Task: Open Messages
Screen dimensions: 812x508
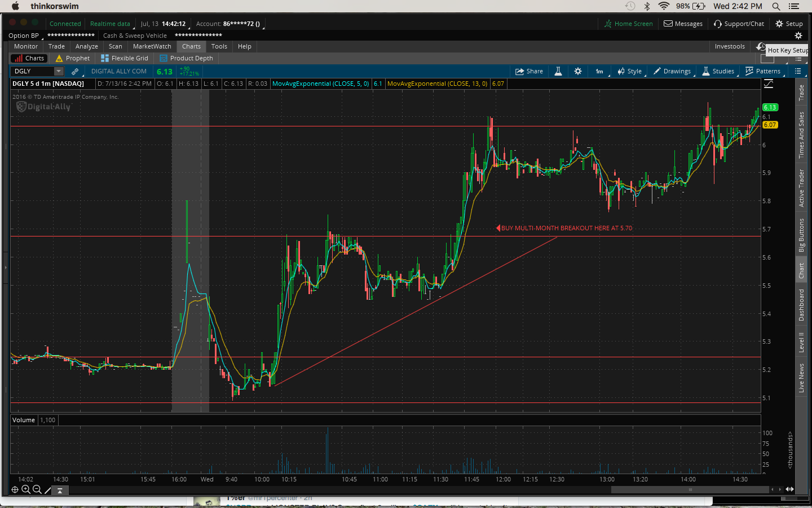Action: [x=683, y=24]
